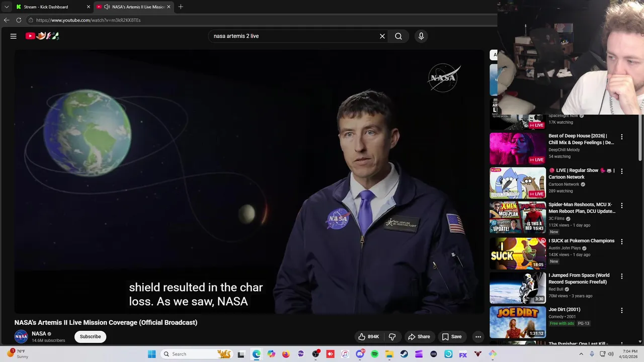
Task: Click the NASA channel name link
Action: (39, 334)
